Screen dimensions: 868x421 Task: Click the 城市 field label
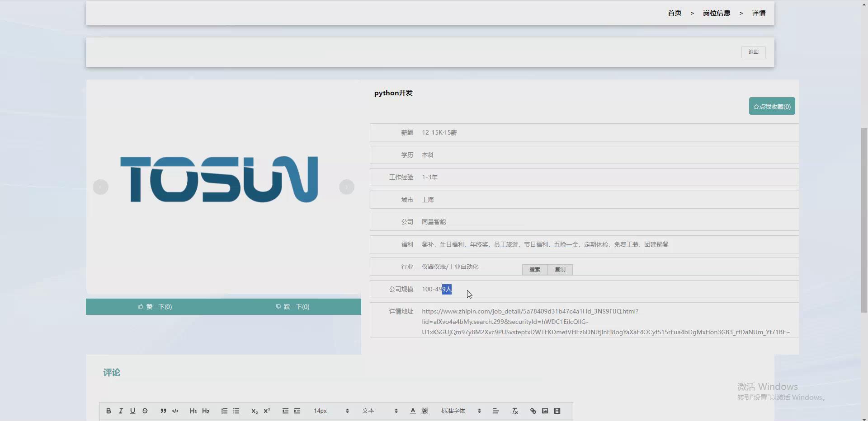tap(407, 200)
